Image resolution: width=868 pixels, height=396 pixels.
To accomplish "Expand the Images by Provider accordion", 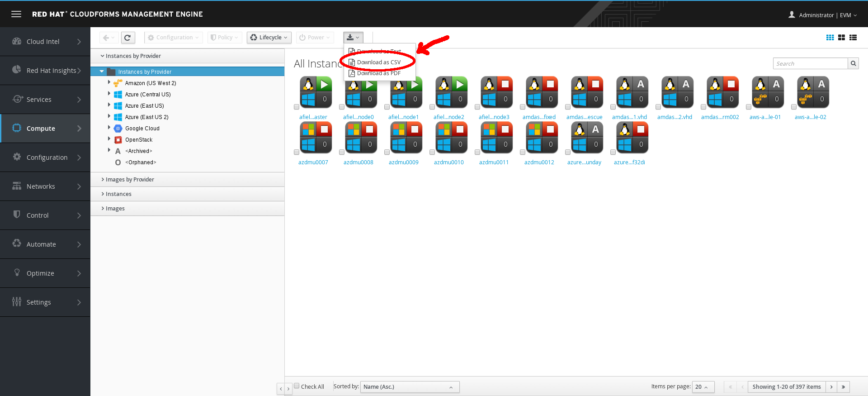I will tap(187, 180).
